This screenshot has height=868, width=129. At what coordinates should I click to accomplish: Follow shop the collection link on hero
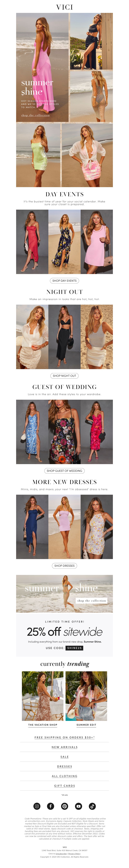pos(35,115)
